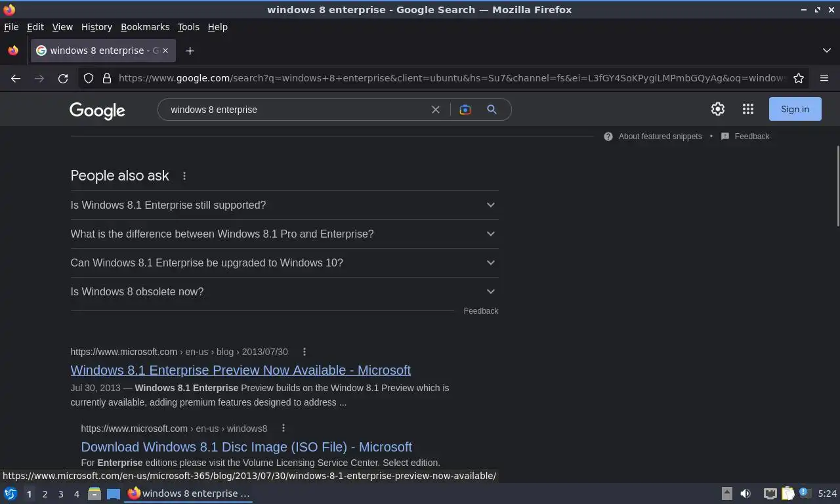Click the Google search text box
The height and width of the screenshot is (504, 840).
tap(295, 110)
